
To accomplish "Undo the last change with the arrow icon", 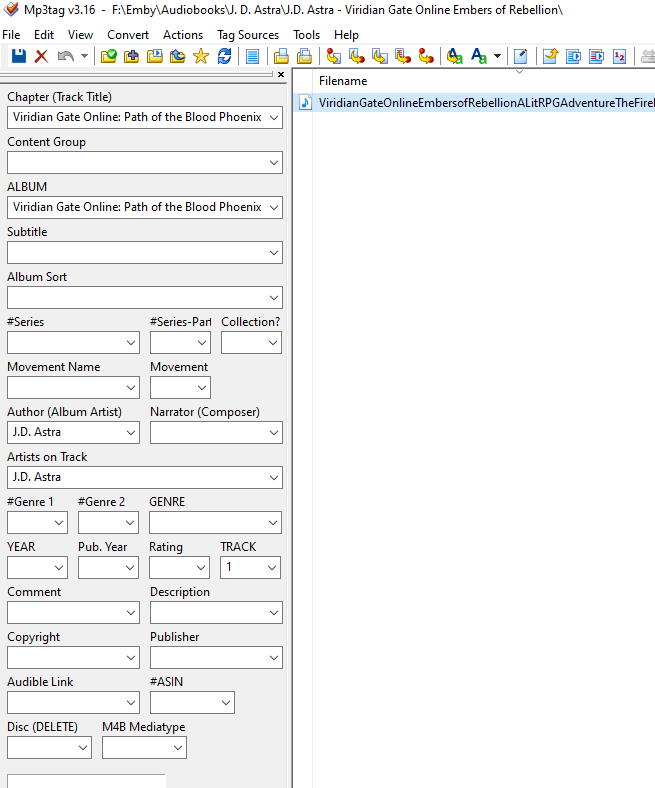I will pyautogui.click(x=65, y=56).
